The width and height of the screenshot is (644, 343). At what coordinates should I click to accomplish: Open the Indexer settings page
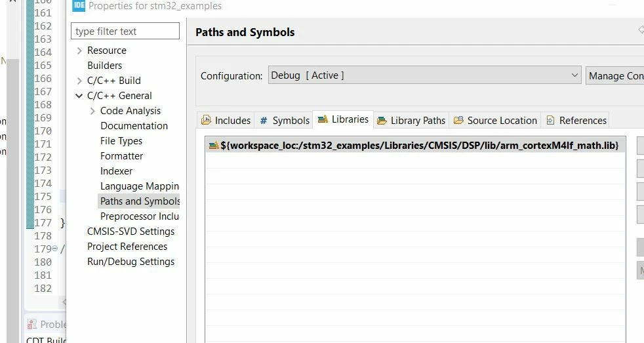click(x=116, y=171)
